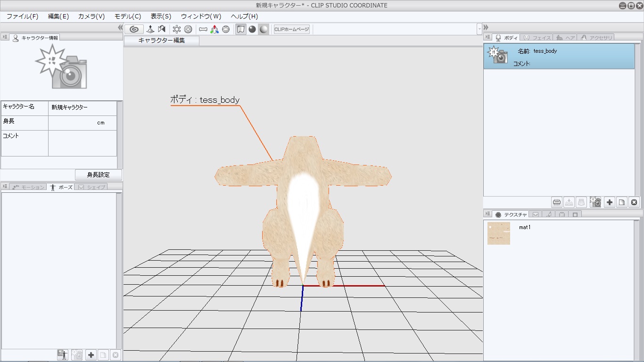The height and width of the screenshot is (362, 644).
Task: Switch to the フェイス tab
Action: point(537,37)
